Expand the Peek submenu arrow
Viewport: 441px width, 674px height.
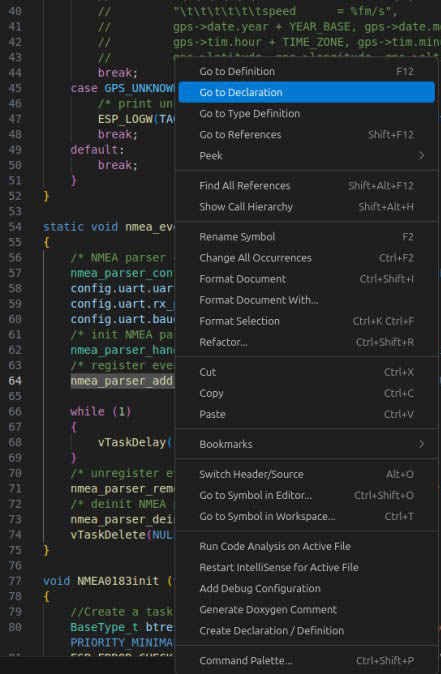[421, 156]
